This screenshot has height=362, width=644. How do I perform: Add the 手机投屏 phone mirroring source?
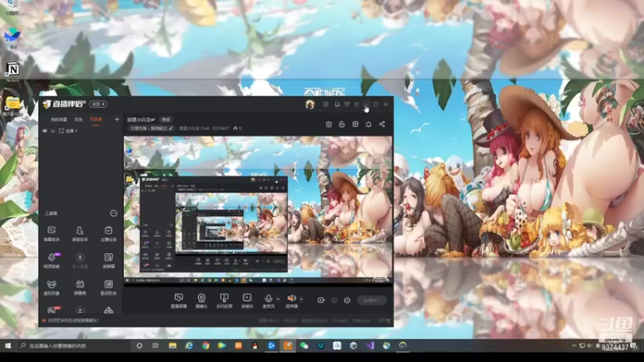(225, 300)
